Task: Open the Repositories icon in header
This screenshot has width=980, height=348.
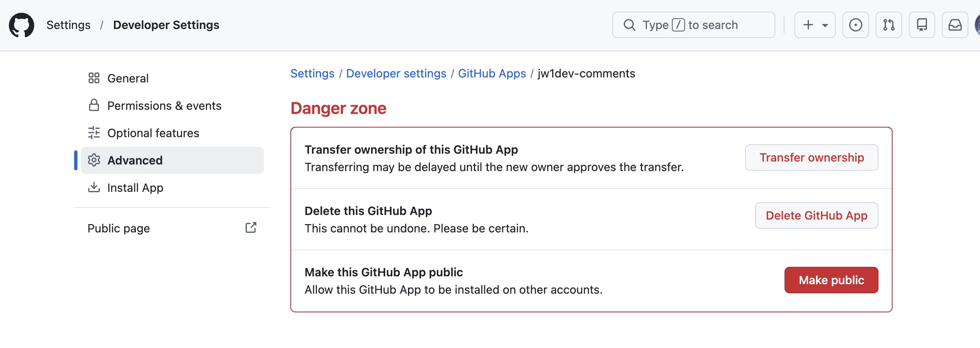Action: [x=922, y=25]
